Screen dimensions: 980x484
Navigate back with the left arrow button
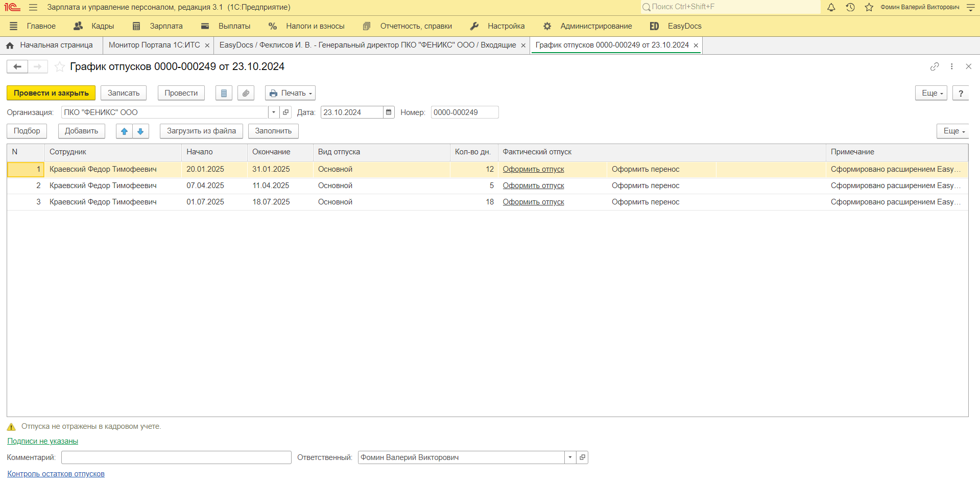coord(17,67)
